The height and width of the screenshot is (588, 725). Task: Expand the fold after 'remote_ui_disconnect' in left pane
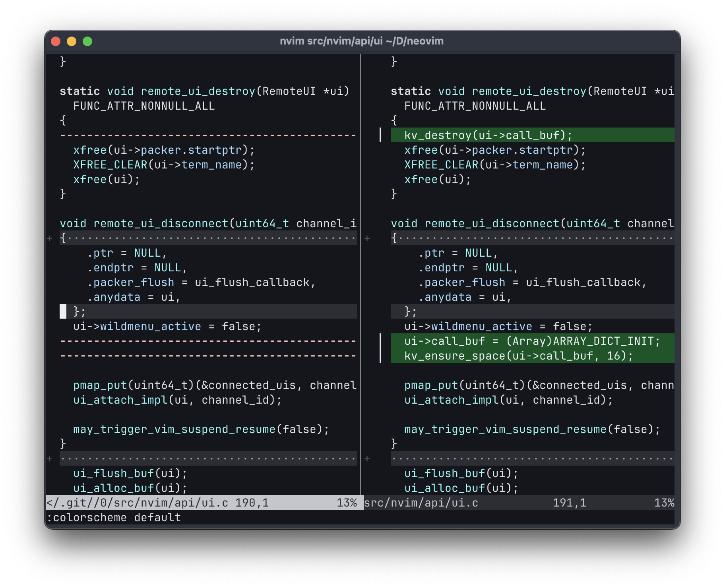point(49,238)
